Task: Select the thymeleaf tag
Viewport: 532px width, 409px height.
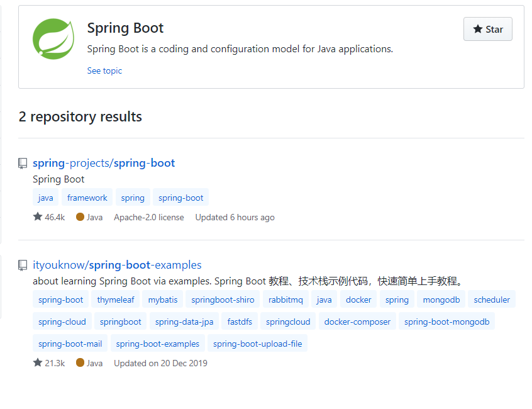Action: tap(116, 300)
